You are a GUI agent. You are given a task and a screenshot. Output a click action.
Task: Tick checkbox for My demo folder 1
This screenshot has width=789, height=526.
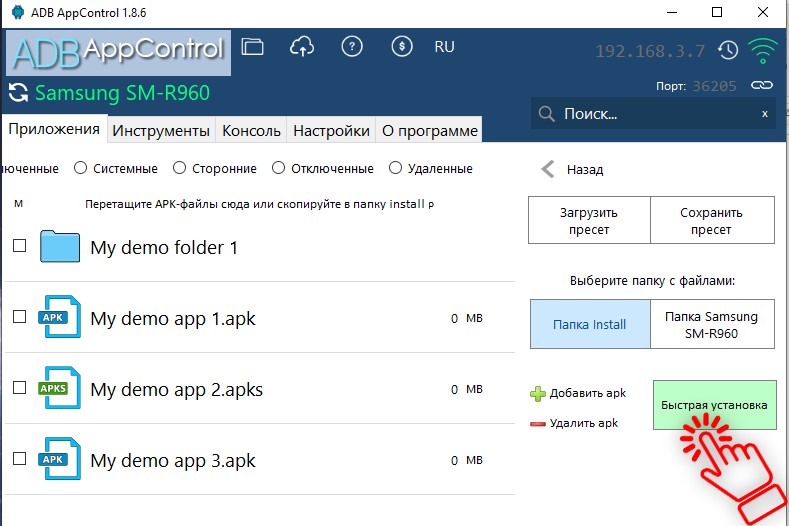(19, 245)
